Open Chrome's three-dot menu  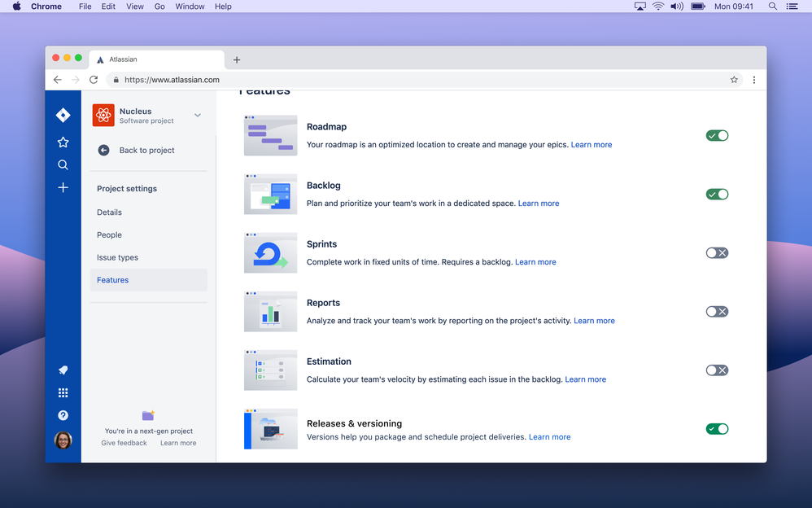[754, 80]
